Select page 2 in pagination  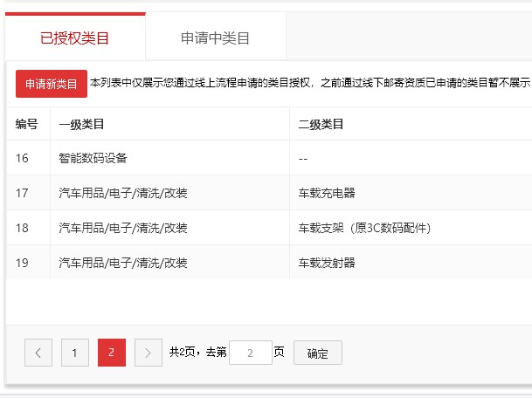point(112,353)
